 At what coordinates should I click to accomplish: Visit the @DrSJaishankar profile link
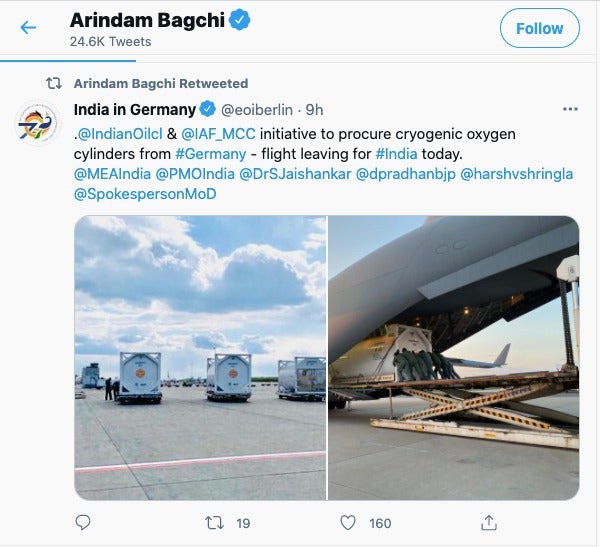tap(295, 174)
